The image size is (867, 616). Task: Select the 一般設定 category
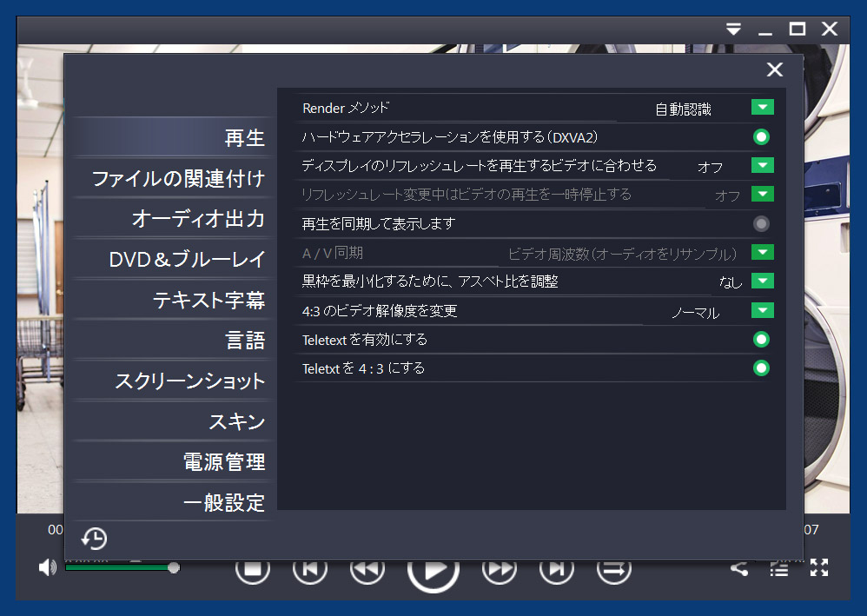pos(223,503)
